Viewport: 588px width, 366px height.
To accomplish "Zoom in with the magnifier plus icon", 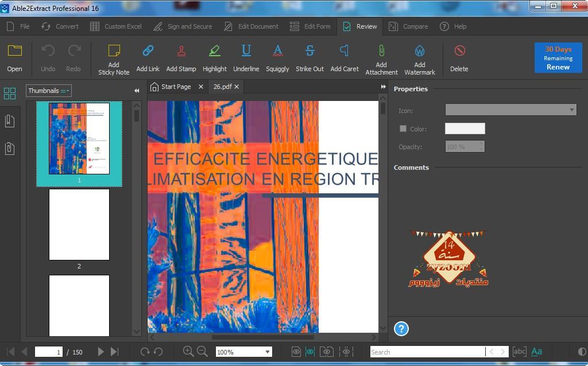I will point(188,351).
